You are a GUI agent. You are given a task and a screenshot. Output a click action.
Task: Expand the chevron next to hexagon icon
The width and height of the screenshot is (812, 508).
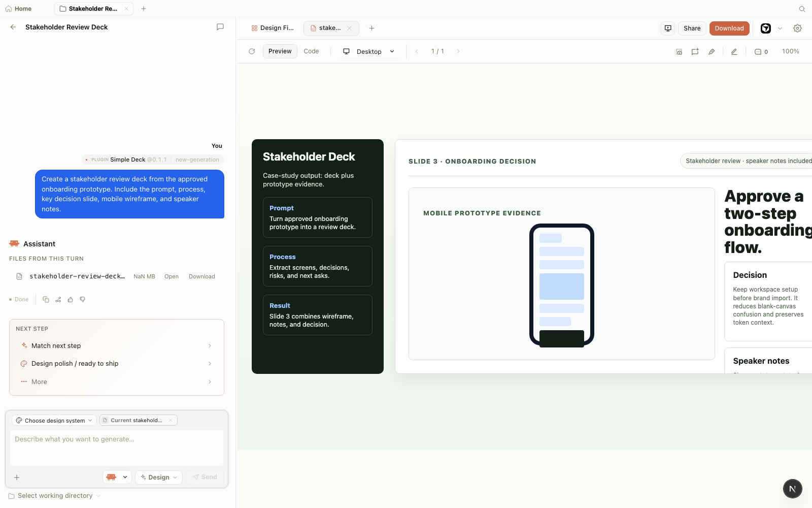[x=780, y=28]
